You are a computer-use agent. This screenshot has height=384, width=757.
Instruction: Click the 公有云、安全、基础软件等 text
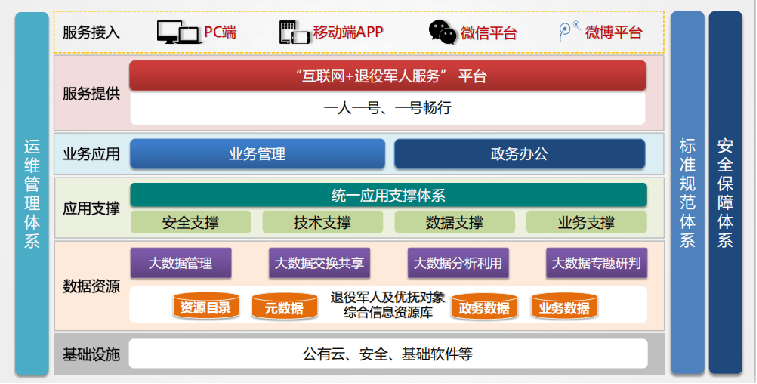pos(388,354)
